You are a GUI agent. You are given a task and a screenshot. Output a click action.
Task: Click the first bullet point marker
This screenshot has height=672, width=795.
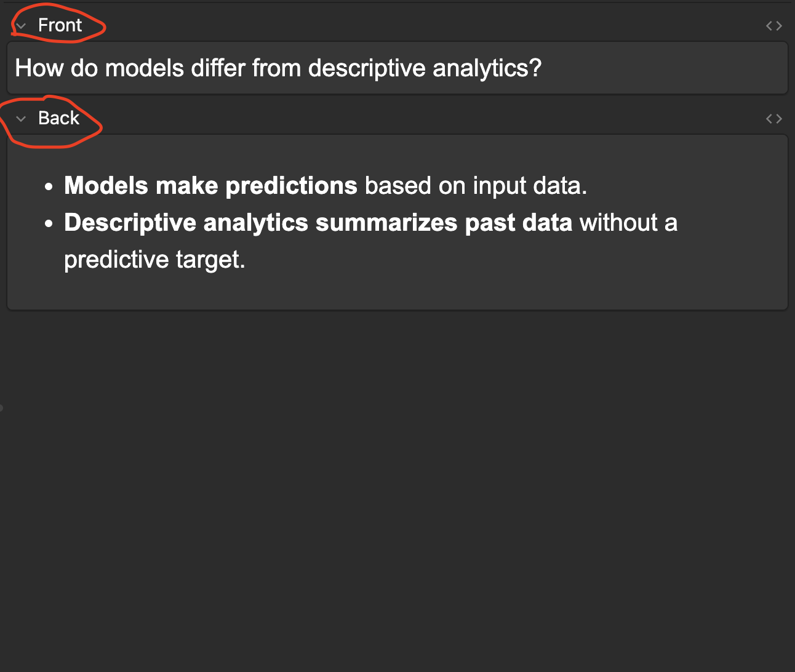tap(49, 186)
